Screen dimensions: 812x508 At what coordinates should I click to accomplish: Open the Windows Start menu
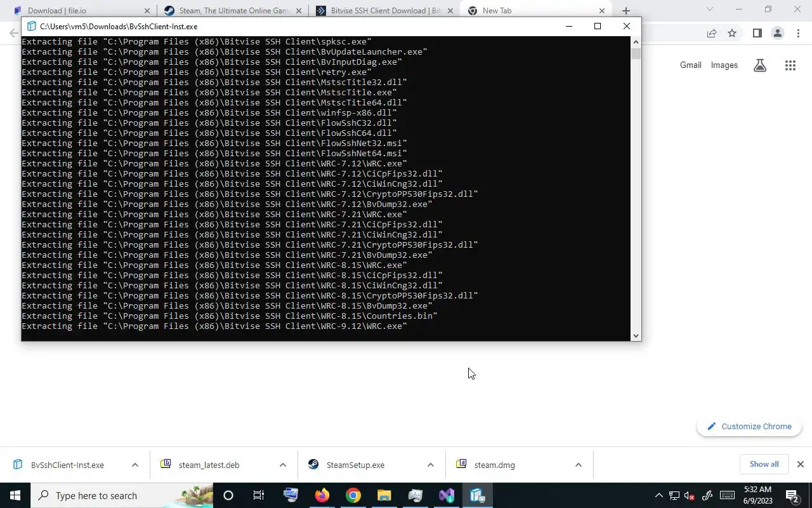15,495
